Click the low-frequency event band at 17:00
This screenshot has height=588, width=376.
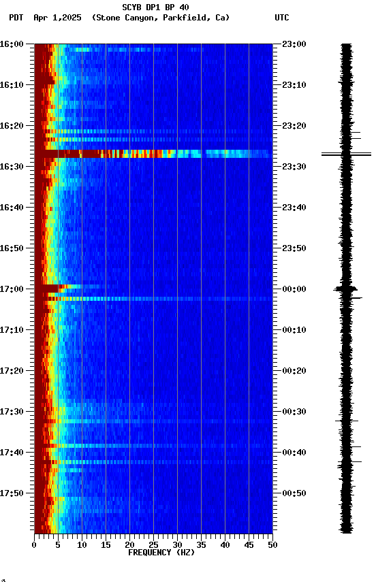point(58,288)
